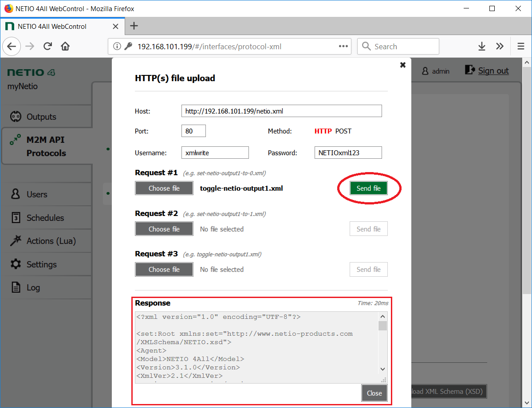Click the saved-login key icon in address bar

(x=128, y=47)
